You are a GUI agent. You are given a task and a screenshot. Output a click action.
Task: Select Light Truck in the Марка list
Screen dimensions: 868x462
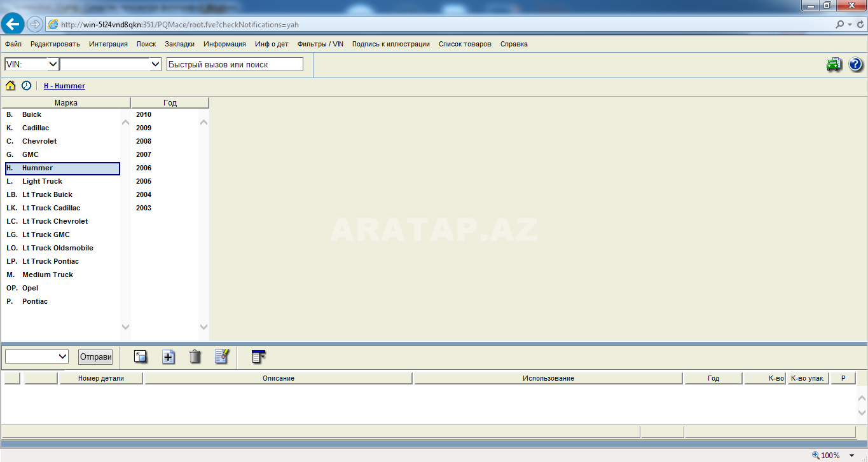pos(62,181)
